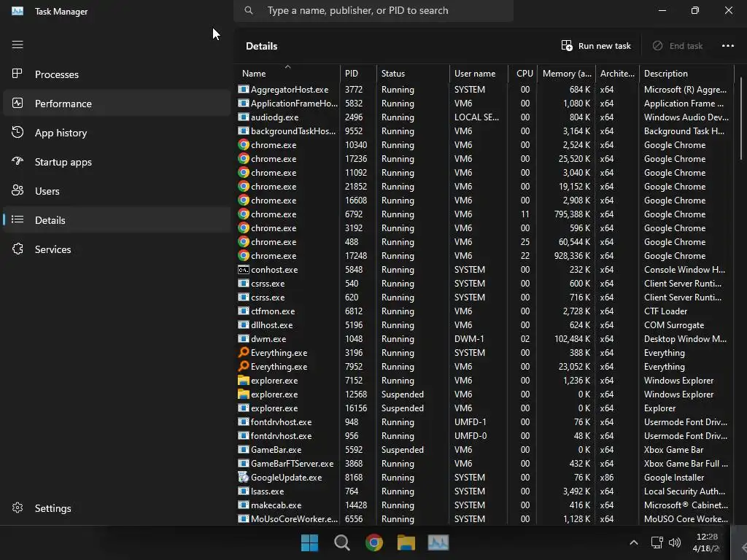Sort by the User name column header
This screenshot has height=560, width=747.
[479, 74]
